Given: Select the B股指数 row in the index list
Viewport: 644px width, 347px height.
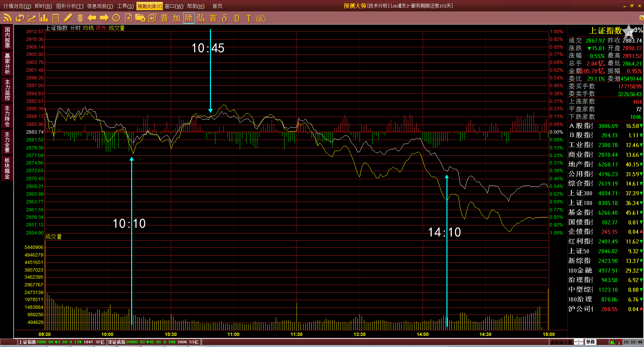Looking at the screenshot, I should point(606,135).
